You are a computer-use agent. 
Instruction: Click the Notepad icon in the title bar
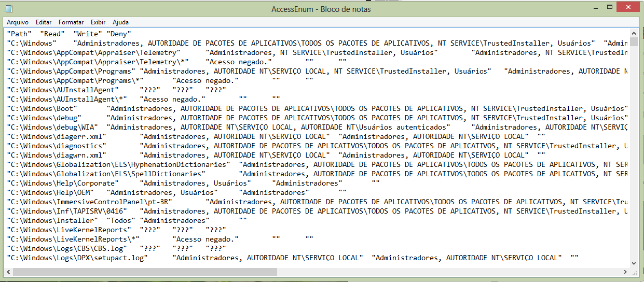tap(9, 9)
